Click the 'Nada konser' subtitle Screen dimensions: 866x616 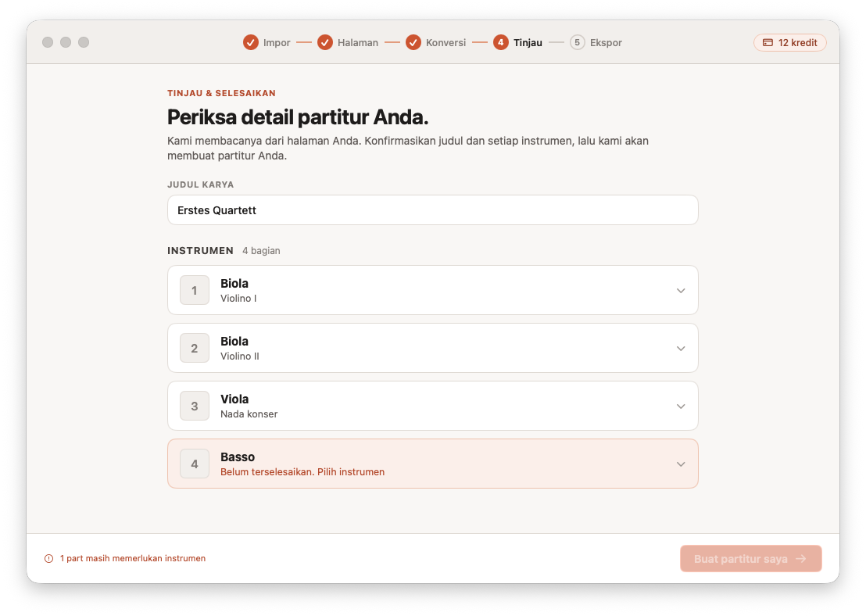pyautogui.click(x=249, y=414)
